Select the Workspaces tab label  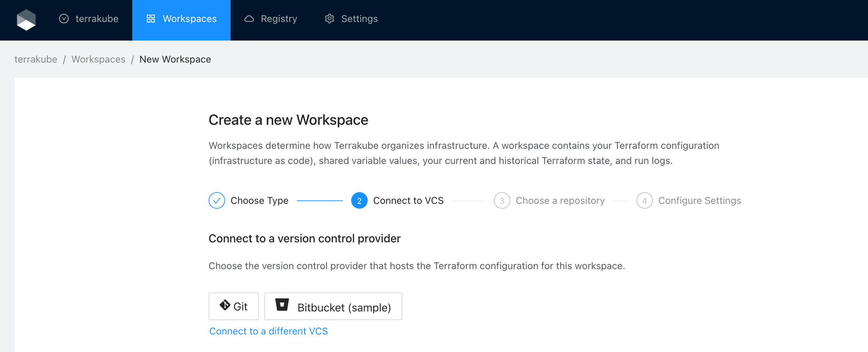189,19
